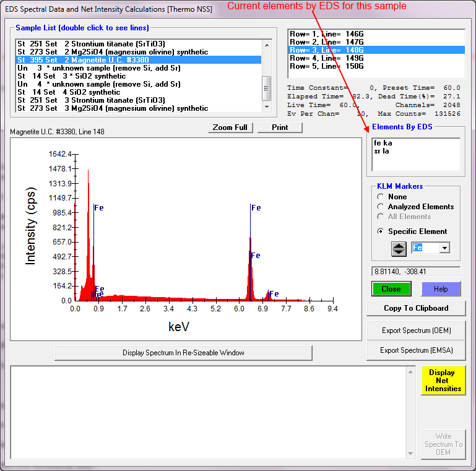The image size is (476, 471).
Task: Open the Fe element dropdown
Action: 444,248
